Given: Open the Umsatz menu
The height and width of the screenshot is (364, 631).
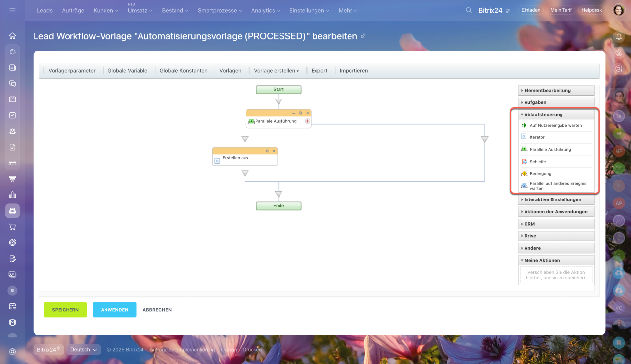Looking at the screenshot, I should tap(140, 10).
